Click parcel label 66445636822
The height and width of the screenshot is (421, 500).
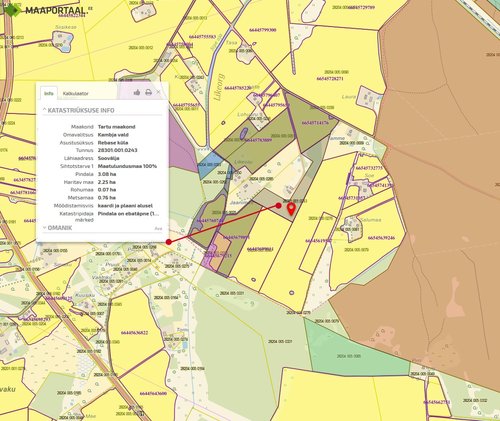135,333
